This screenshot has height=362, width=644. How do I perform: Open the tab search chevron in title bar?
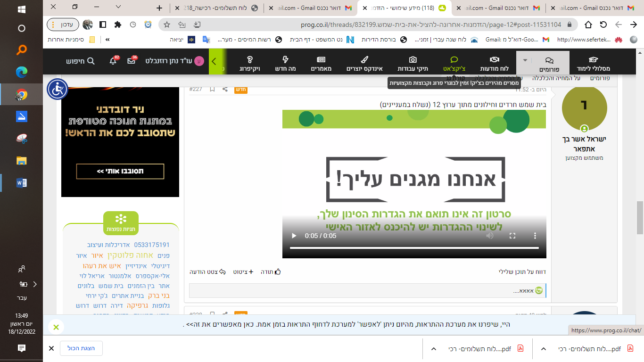point(118,7)
